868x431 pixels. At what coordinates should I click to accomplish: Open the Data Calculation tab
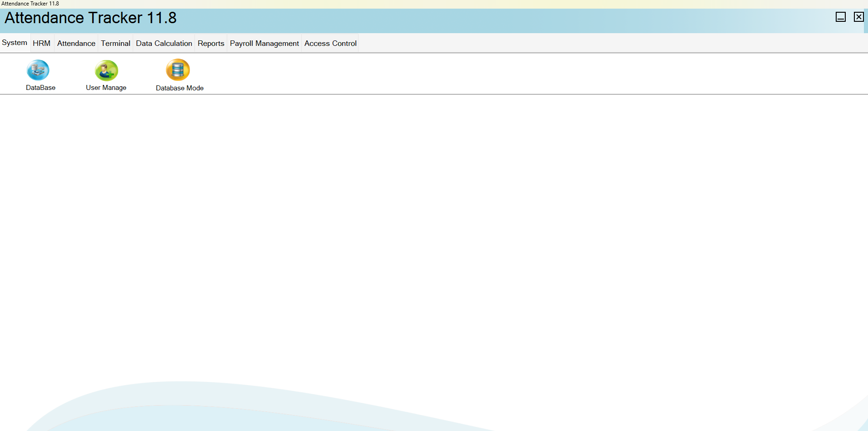click(x=164, y=43)
